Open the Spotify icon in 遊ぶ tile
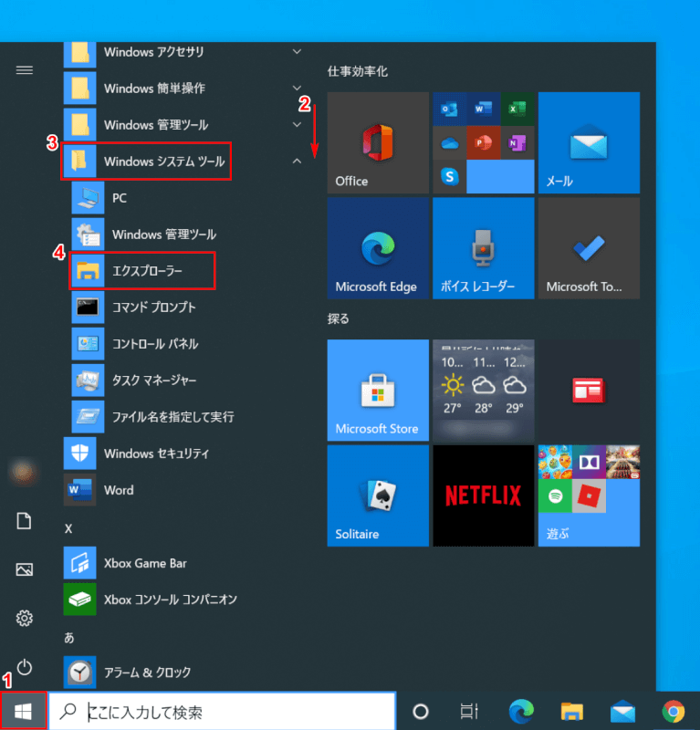Viewport: 700px width, 730px height. click(555, 496)
